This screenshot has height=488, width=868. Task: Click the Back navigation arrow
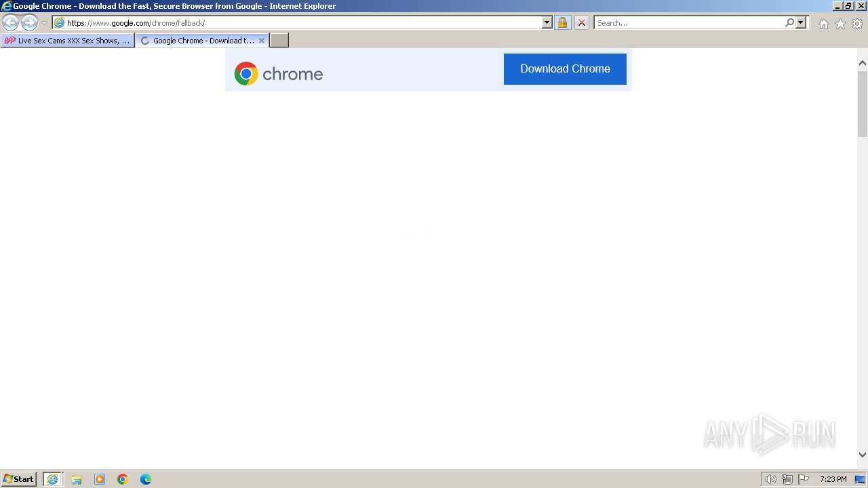pyautogui.click(x=10, y=22)
